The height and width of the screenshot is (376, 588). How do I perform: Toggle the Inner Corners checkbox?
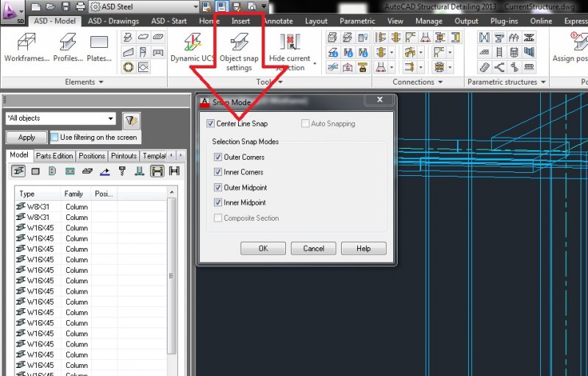click(x=218, y=172)
